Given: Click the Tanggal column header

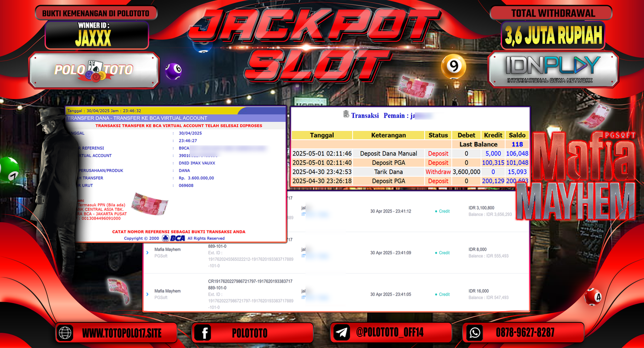Looking at the screenshot, I should (321, 135).
